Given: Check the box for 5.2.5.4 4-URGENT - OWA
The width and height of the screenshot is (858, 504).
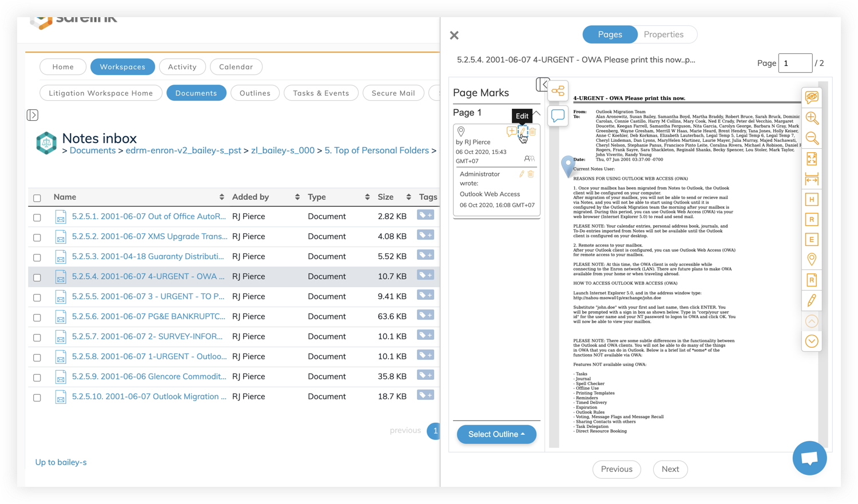Looking at the screenshot, I should (x=37, y=277).
